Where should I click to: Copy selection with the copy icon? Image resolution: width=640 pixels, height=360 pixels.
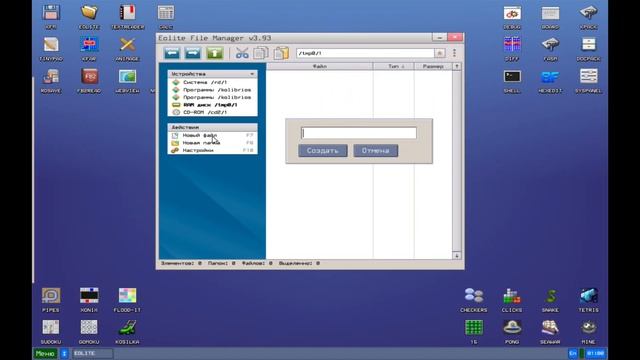260,53
